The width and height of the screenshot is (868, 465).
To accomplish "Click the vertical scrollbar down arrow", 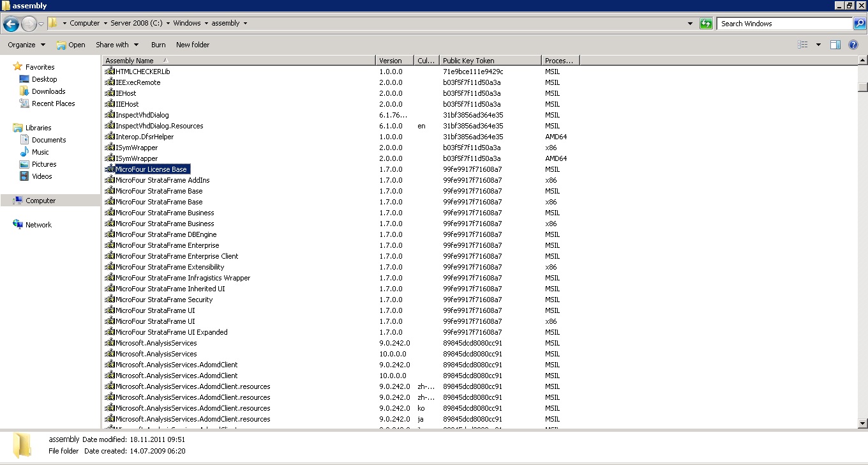I will pyautogui.click(x=863, y=423).
